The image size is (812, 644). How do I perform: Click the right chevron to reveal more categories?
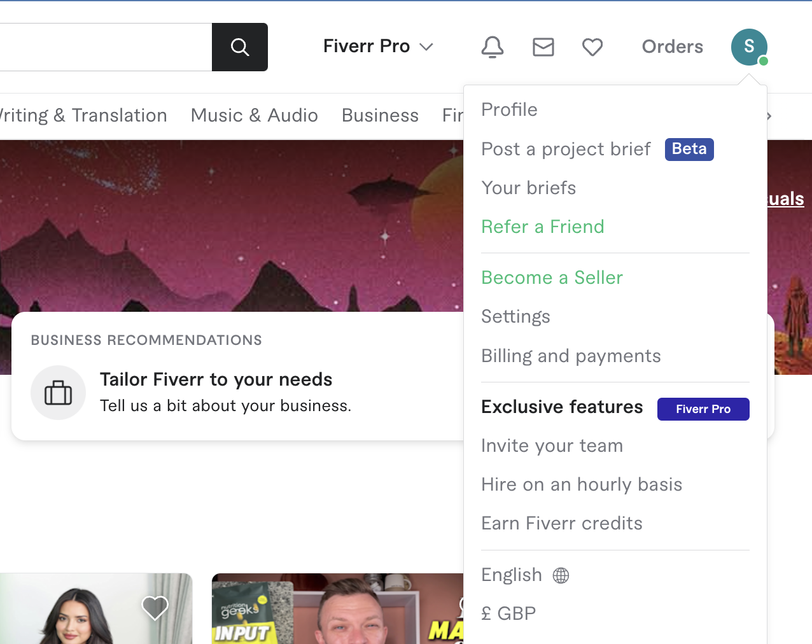[769, 116]
